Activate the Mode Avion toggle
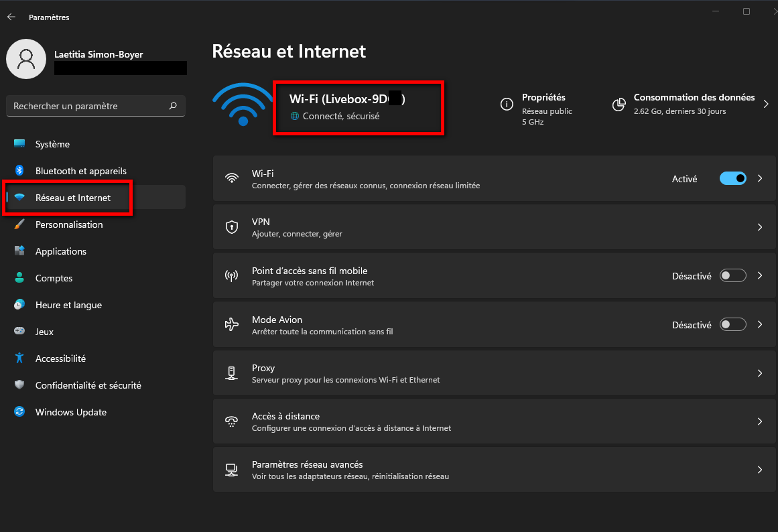Viewport: 778px width, 532px height. 733,324
